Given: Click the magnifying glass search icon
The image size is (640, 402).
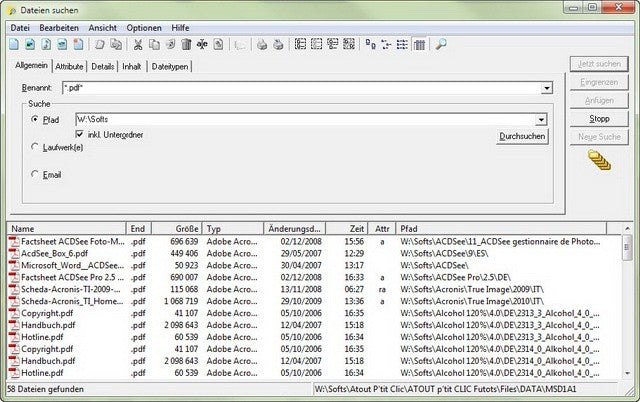Looking at the screenshot, I should tap(440, 44).
